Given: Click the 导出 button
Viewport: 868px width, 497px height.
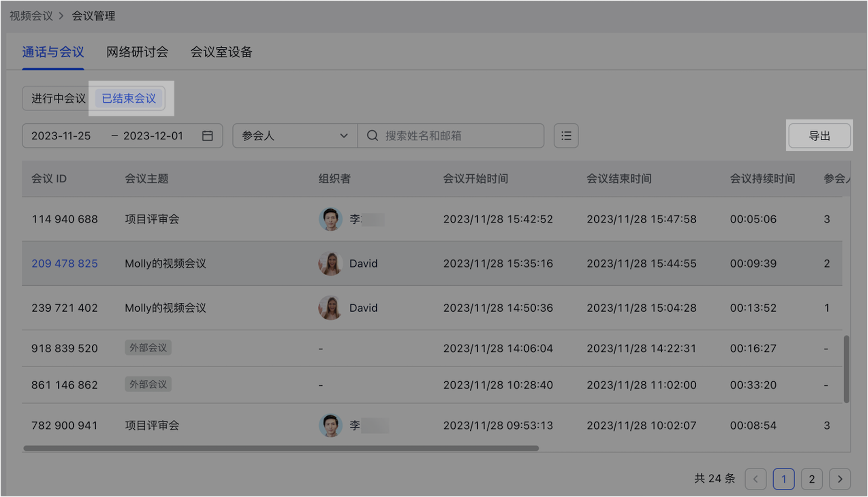Looking at the screenshot, I should point(819,136).
